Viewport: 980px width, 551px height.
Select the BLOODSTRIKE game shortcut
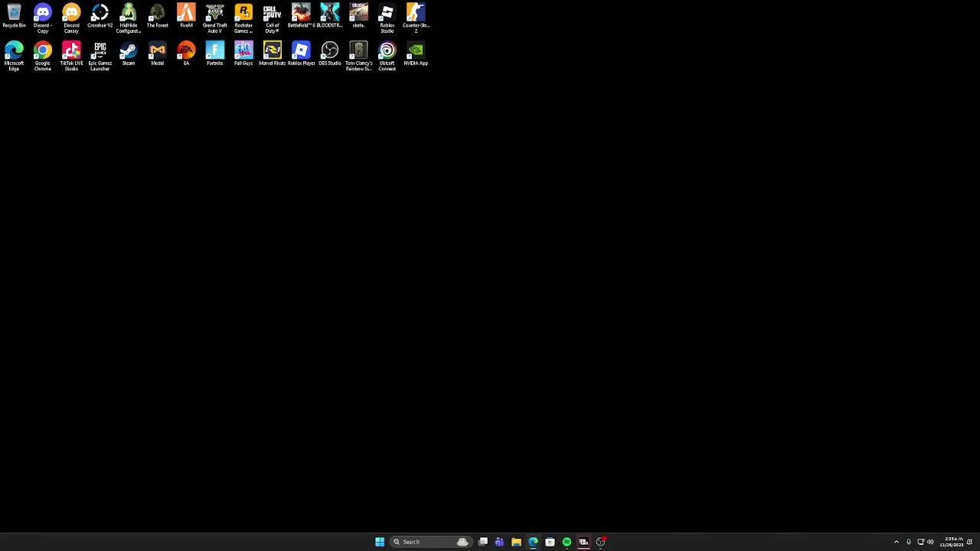[330, 17]
